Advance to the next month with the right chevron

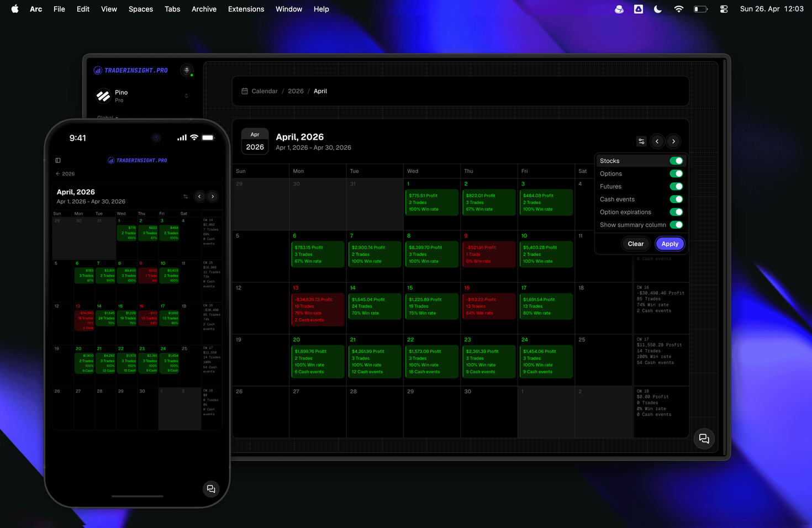[673, 141]
